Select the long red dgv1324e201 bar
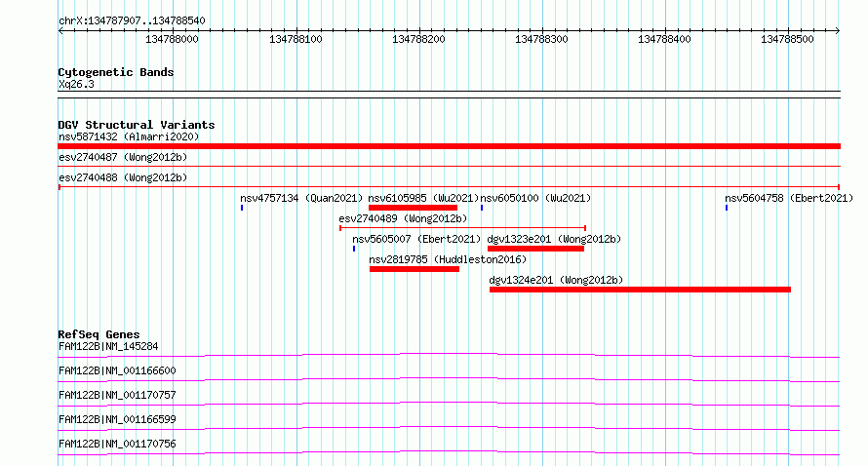Viewport: 868px width, 466px height. (640, 290)
